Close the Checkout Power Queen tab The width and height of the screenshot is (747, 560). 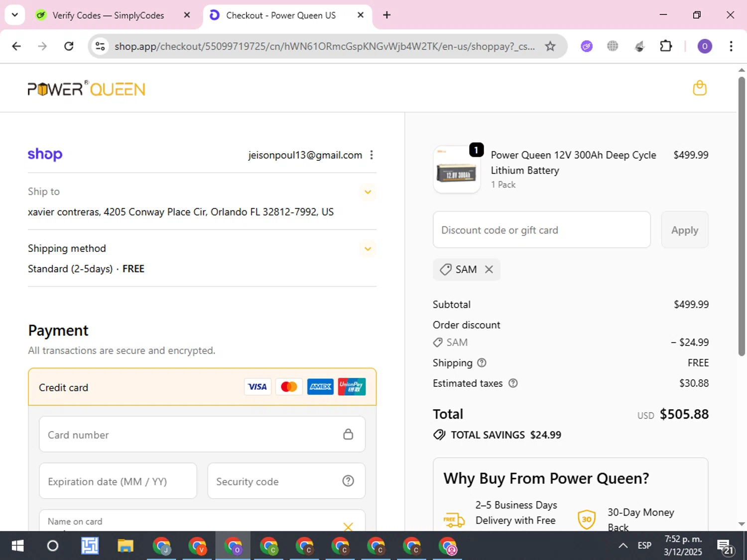click(x=361, y=15)
